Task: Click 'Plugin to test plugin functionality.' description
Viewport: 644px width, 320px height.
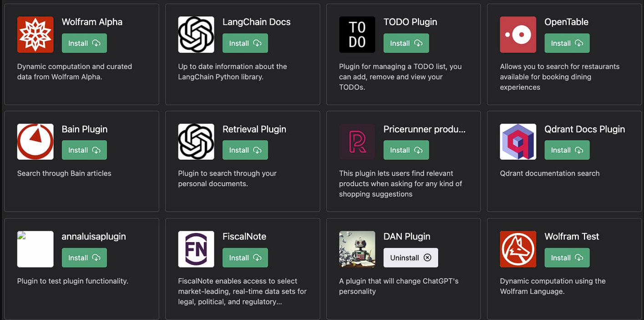Action: click(x=73, y=281)
